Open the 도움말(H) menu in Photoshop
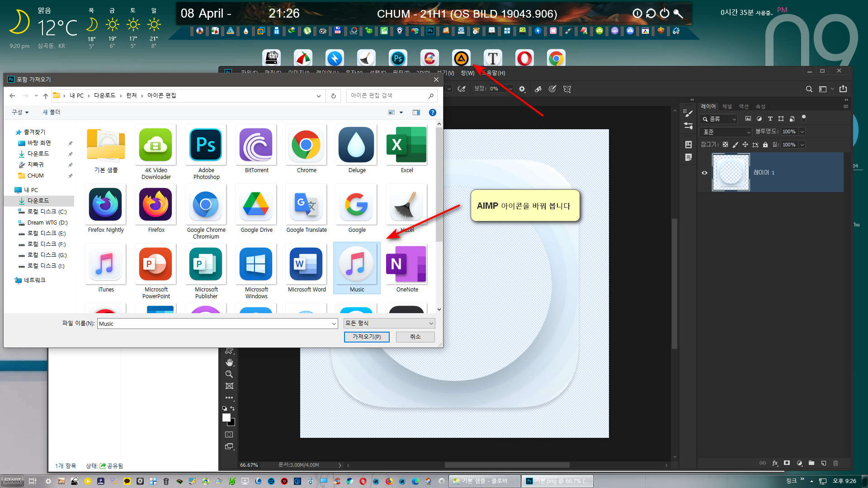 click(x=494, y=73)
